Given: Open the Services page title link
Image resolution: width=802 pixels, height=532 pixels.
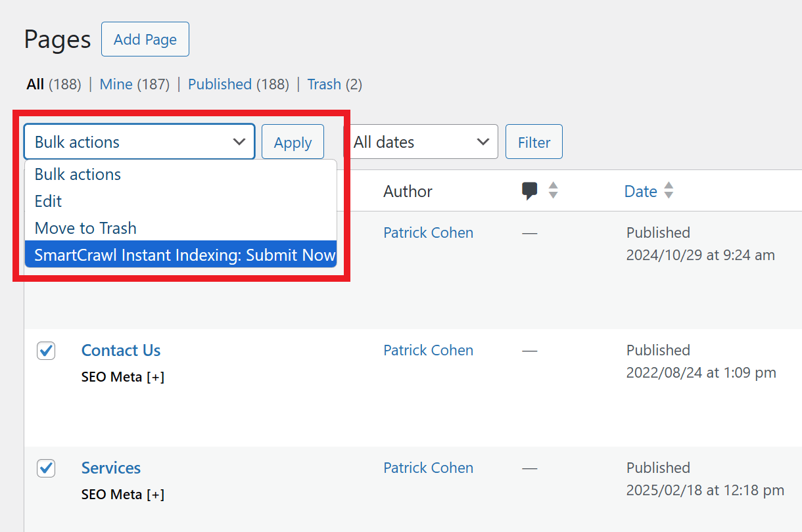Looking at the screenshot, I should pyautogui.click(x=111, y=468).
